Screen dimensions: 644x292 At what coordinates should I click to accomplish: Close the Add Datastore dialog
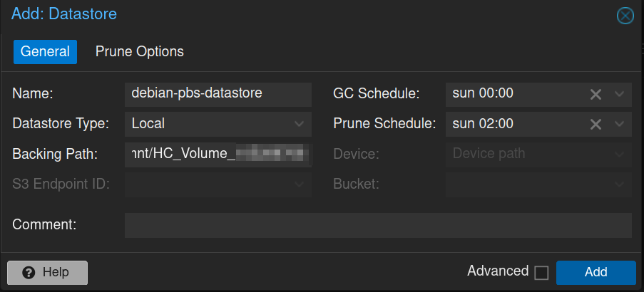[625, 15]
